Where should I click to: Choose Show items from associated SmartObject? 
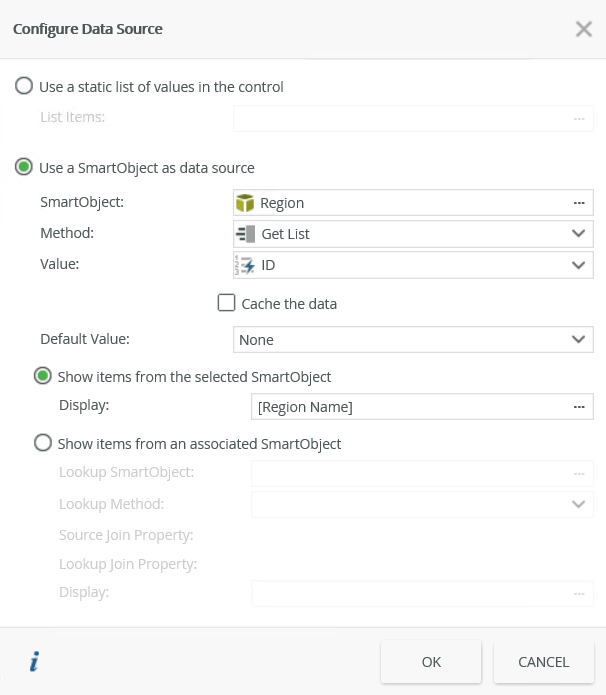(43, 443)
